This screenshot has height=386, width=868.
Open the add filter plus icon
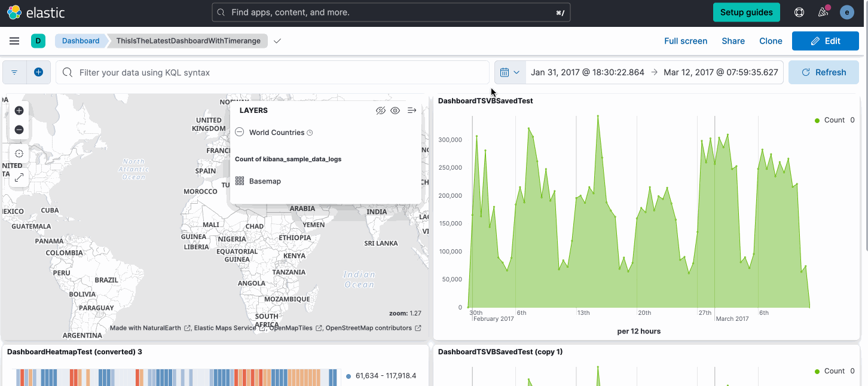click(x=38, y=72)
